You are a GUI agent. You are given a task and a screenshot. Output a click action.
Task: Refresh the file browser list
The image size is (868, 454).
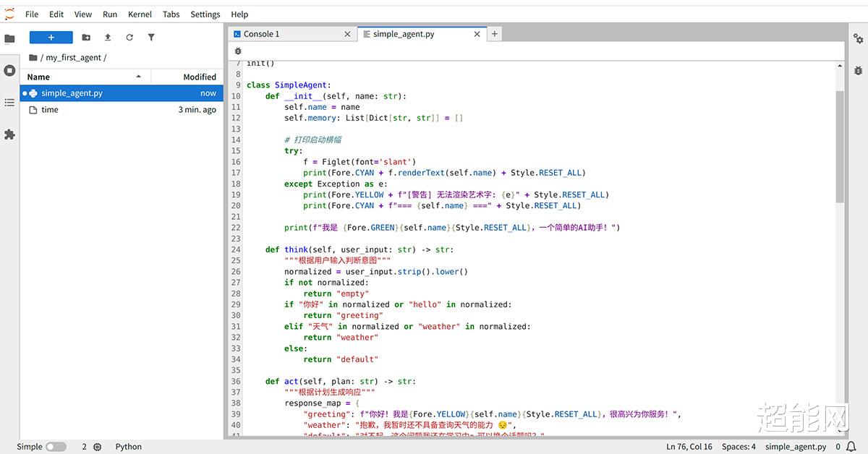click(129, 38)
